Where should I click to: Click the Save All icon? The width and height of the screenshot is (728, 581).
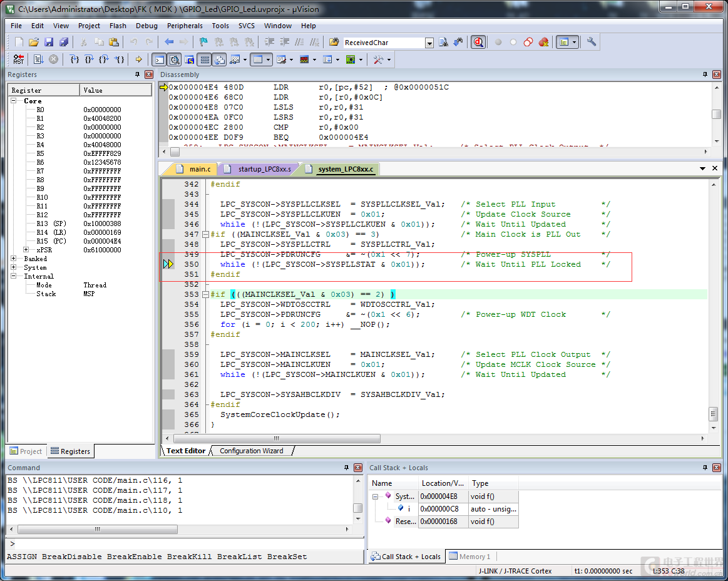pyautogui.click(x=64, y=43)
